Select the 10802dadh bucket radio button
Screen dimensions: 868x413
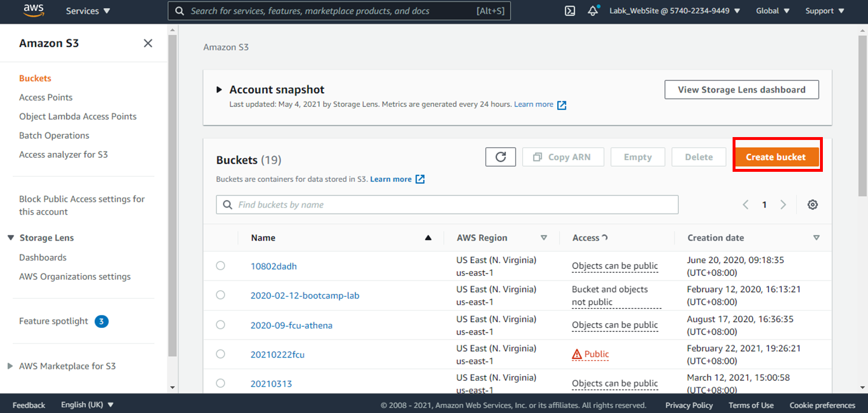coord(220,265)
